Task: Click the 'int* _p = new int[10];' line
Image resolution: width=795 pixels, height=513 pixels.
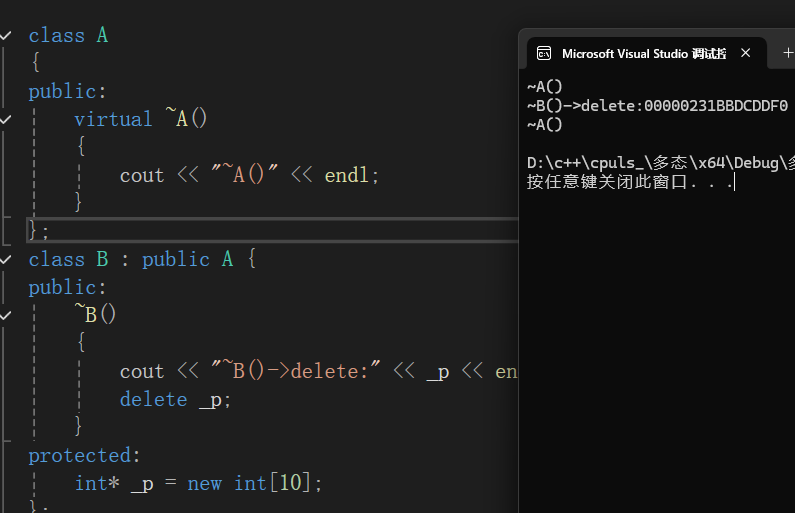Action: click(198, 483)
